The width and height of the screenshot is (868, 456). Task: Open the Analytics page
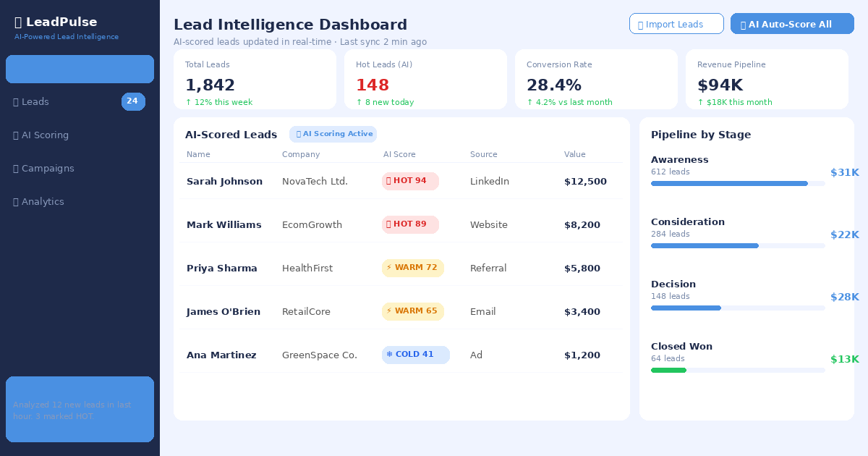tap(42, 201)
